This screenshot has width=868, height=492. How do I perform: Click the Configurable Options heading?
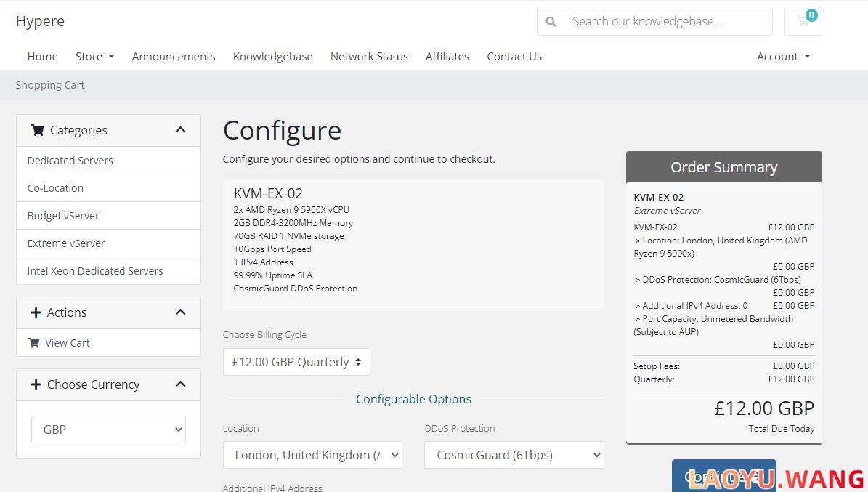[413, 399]
